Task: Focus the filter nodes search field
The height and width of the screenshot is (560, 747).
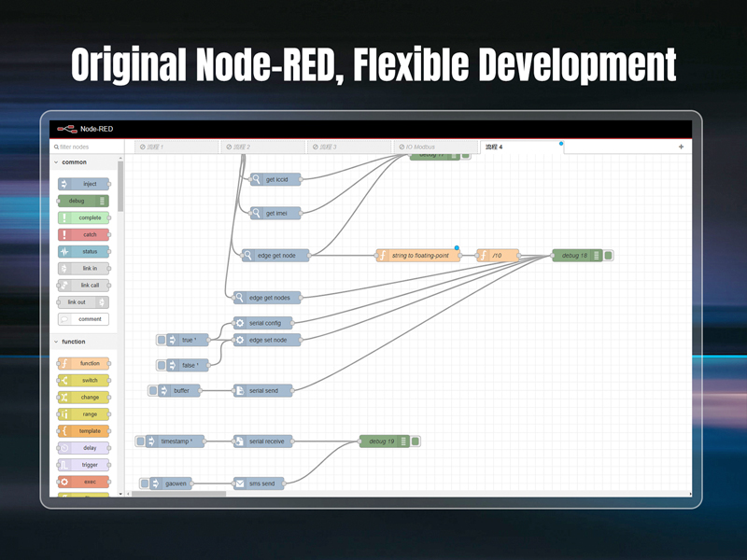Action: point(87,147)
